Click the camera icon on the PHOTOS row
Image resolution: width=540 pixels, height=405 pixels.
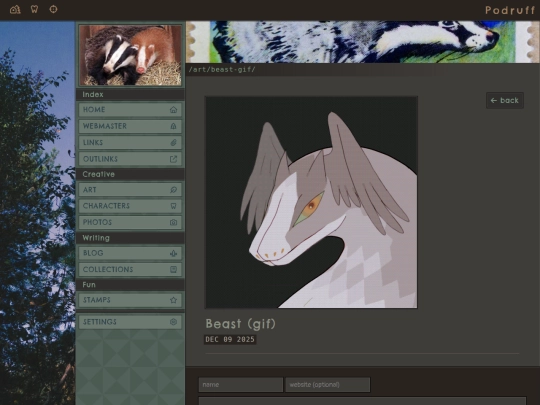[x=173, y=222]
